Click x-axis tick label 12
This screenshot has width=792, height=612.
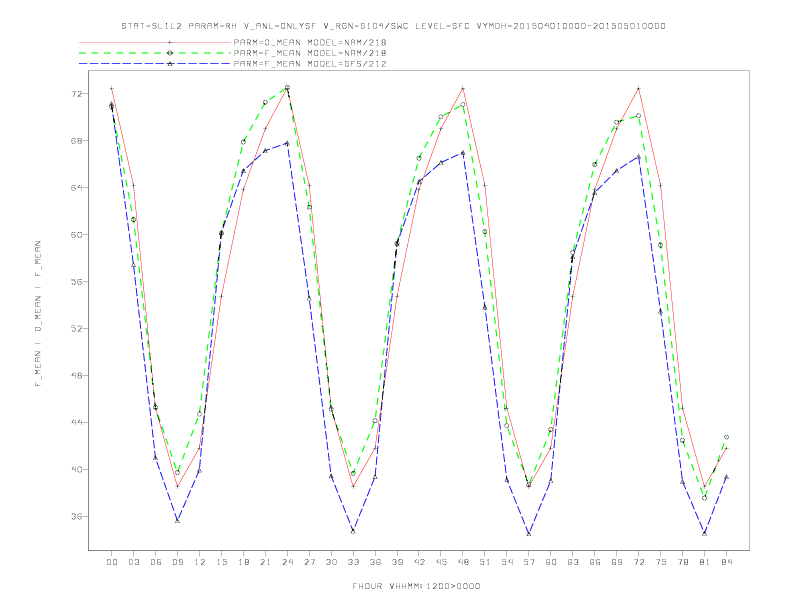[200, 562]
